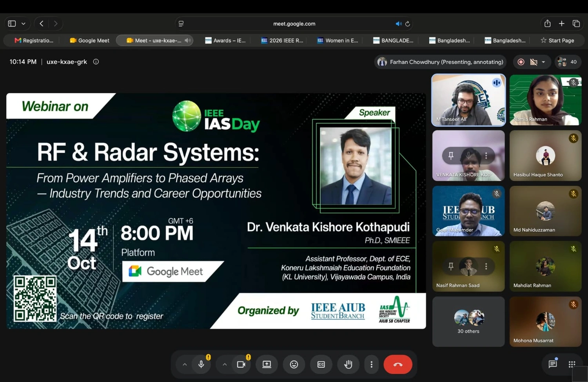Mute audio from address bar speaker icon
Viewport: 588px width, 382px height.
tap(398, 24)
